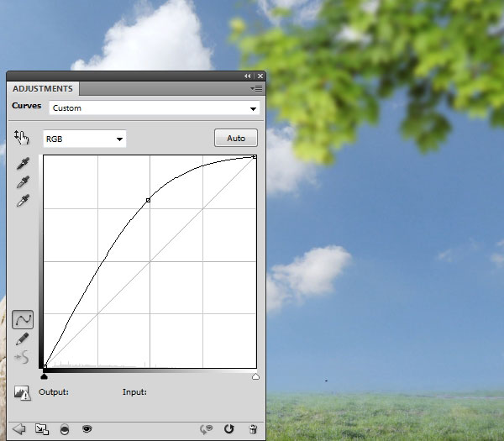Delete this adjustment layer trash icon
Screen dimensions: 504x441
click(253, 429)
